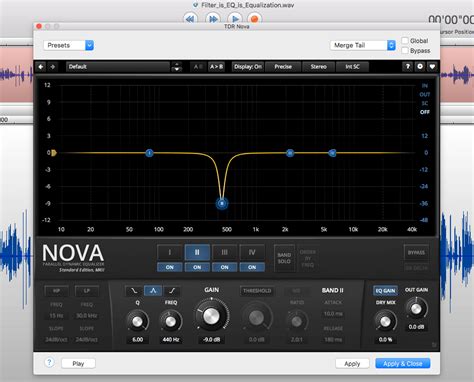Viewport: 474px width, 382px height.
Task: Click the Band IV node on the EQ graph
Action: click(x=332, y=153)
